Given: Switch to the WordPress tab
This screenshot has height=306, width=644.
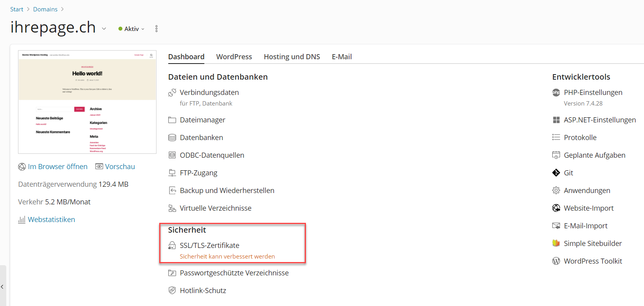Looking at the screenshot, I should click(234, 56).
